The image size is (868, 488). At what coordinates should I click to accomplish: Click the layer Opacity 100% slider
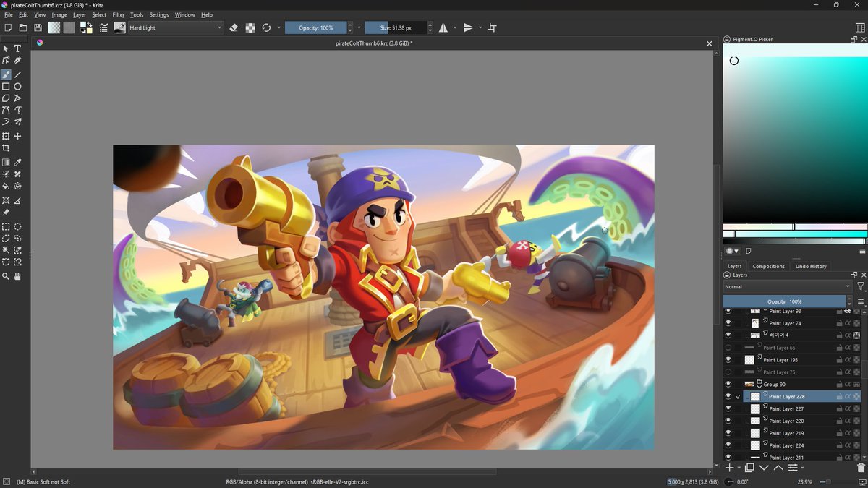pos(784,301)
